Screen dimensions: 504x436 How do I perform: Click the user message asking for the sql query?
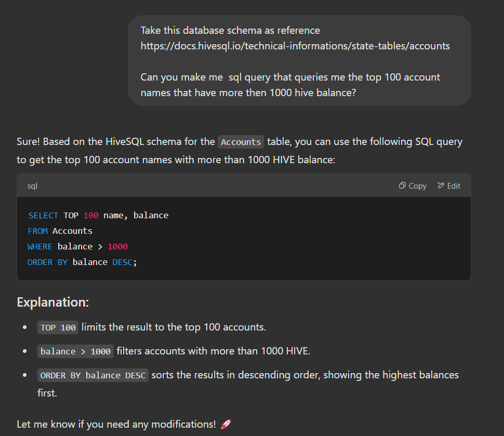pos(300,61)
